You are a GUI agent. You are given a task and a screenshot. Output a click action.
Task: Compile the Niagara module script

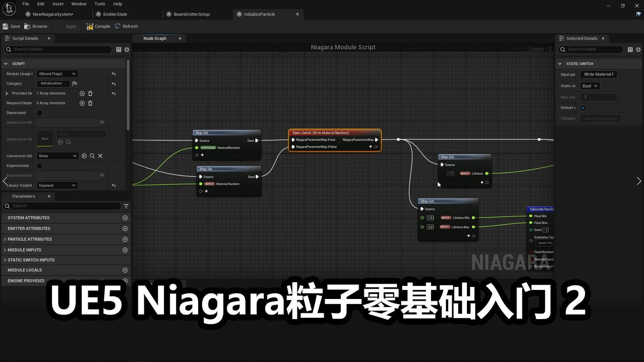click(x=98, y=26)
